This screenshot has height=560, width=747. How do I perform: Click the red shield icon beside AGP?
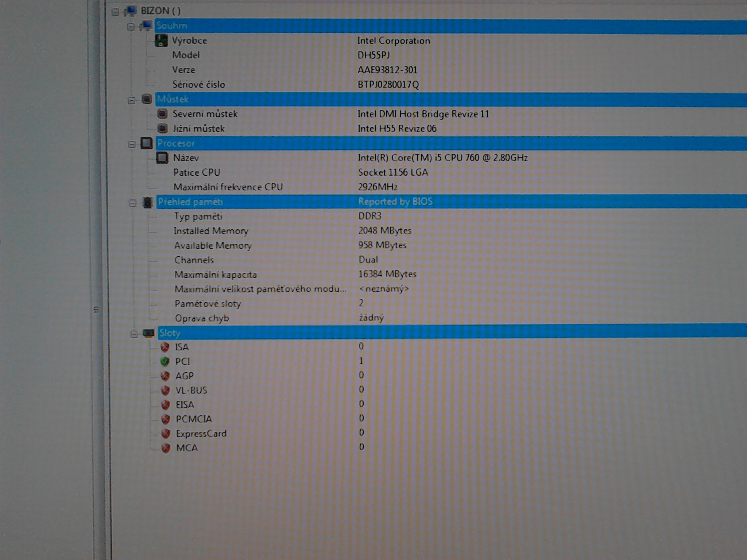[x=165, y=376]
